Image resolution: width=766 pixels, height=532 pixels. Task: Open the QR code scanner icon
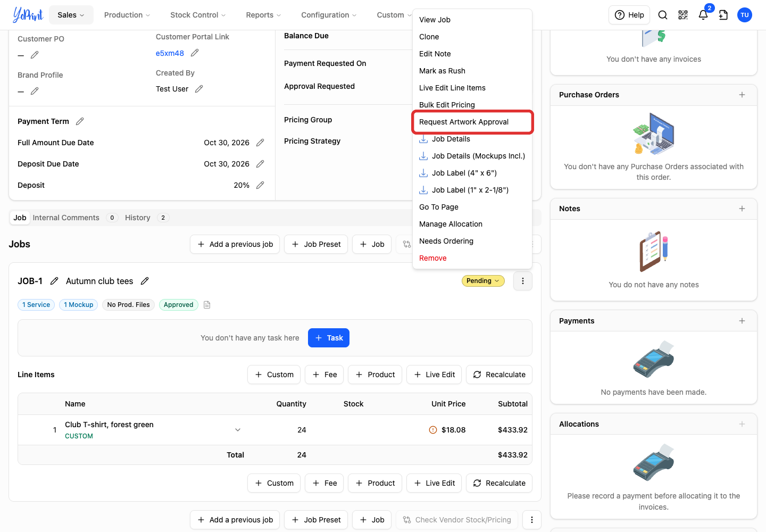click(x=683, y=15)
